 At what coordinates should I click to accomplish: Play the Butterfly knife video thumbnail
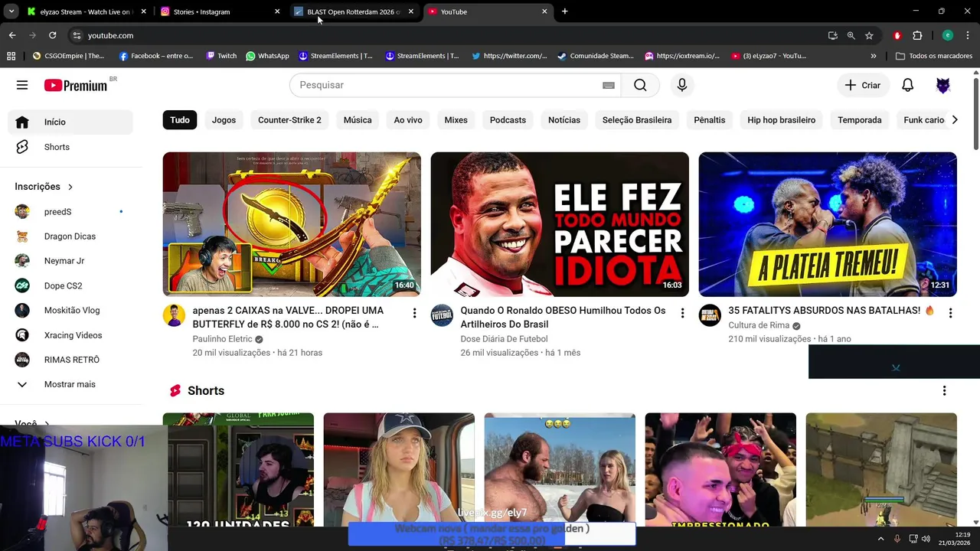click(292, 224)
